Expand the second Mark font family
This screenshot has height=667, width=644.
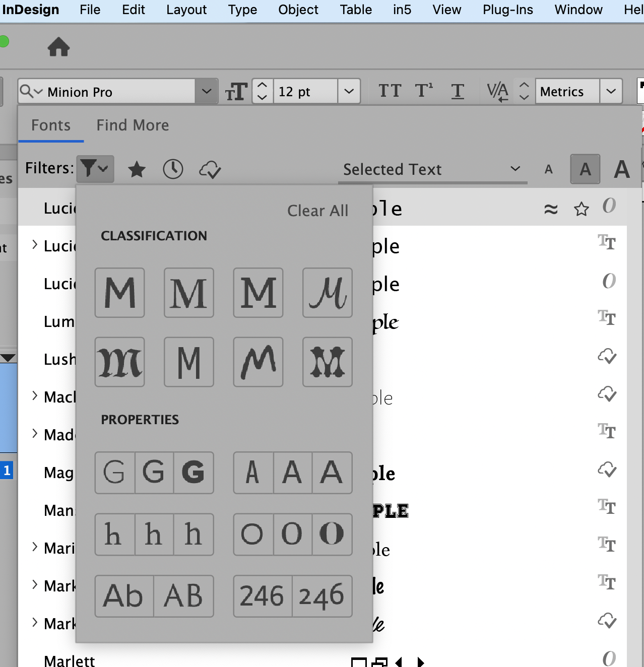[35, 622]
